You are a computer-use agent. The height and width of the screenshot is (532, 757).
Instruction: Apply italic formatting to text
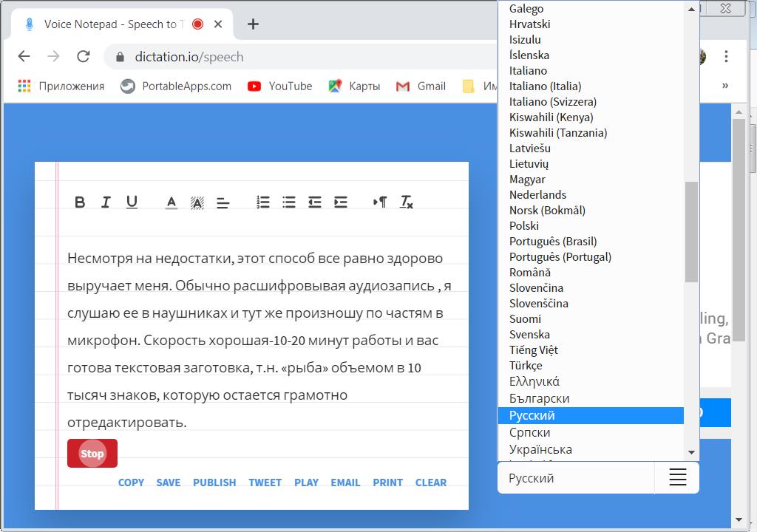click(106, 202)
